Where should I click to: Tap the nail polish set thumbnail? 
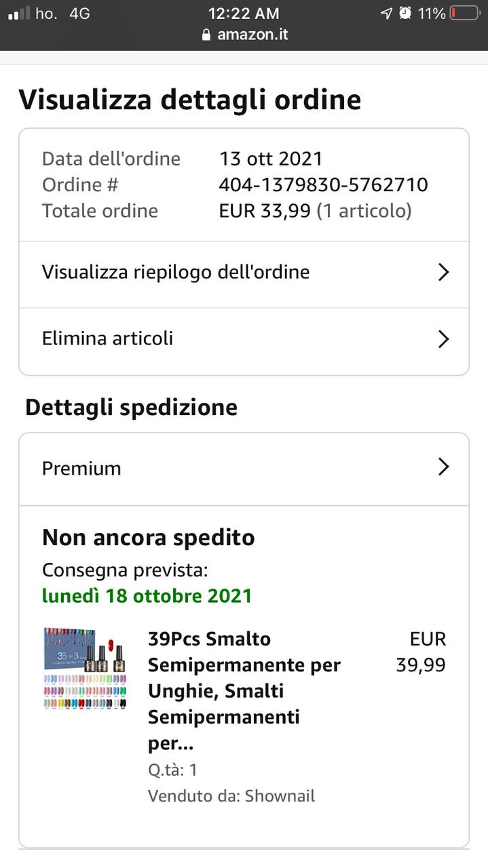click(86, 669)
